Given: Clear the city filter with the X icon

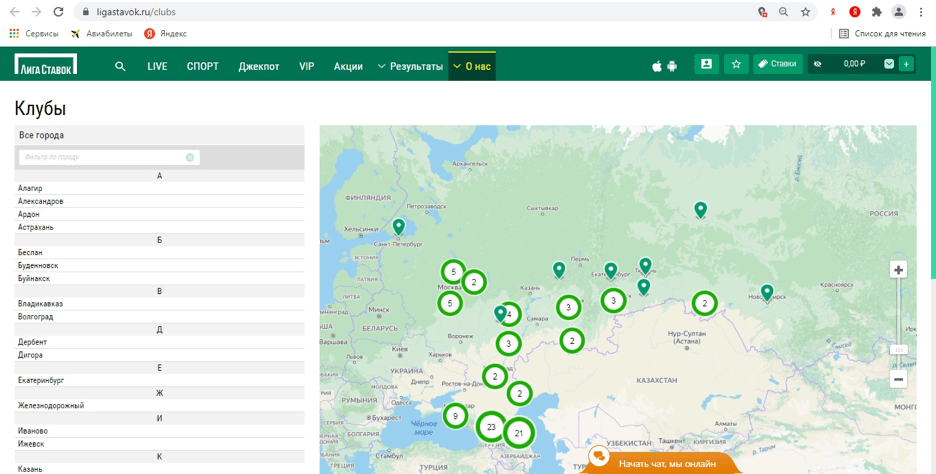Looking at the screenshot, I should point(190,157).
